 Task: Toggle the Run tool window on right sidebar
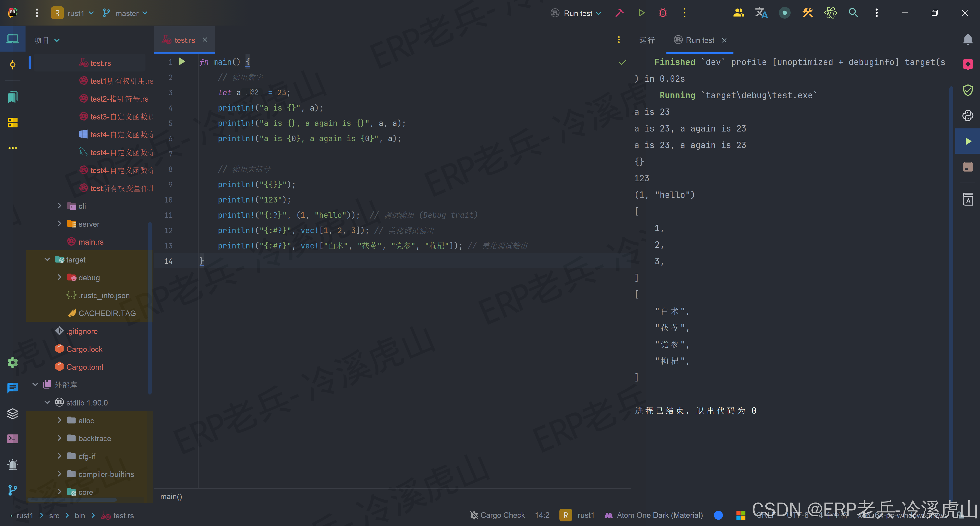(x=968, y=141)
